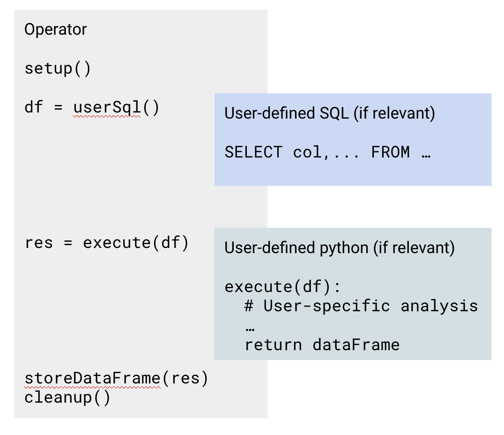The width and height of the screenshot is (504, 435).
Task: Click the SELECT keyword in SQL
Action: [253, 152]
